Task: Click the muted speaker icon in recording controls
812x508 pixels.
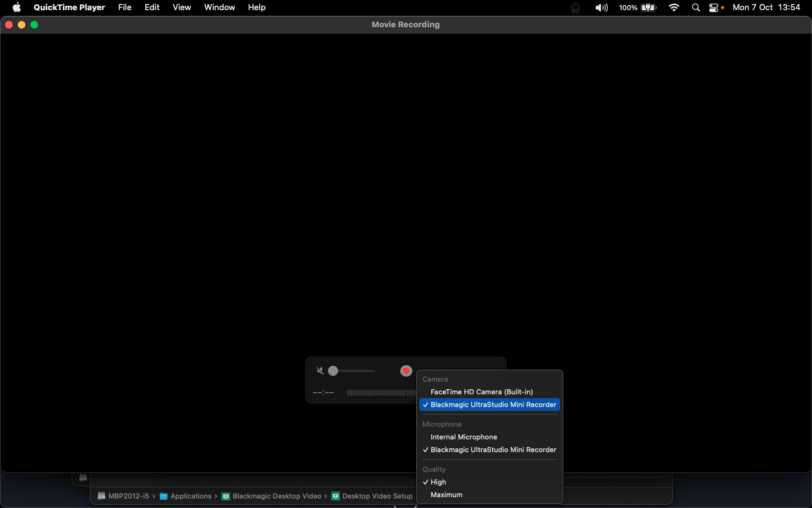Action: [x=320, y=371]
